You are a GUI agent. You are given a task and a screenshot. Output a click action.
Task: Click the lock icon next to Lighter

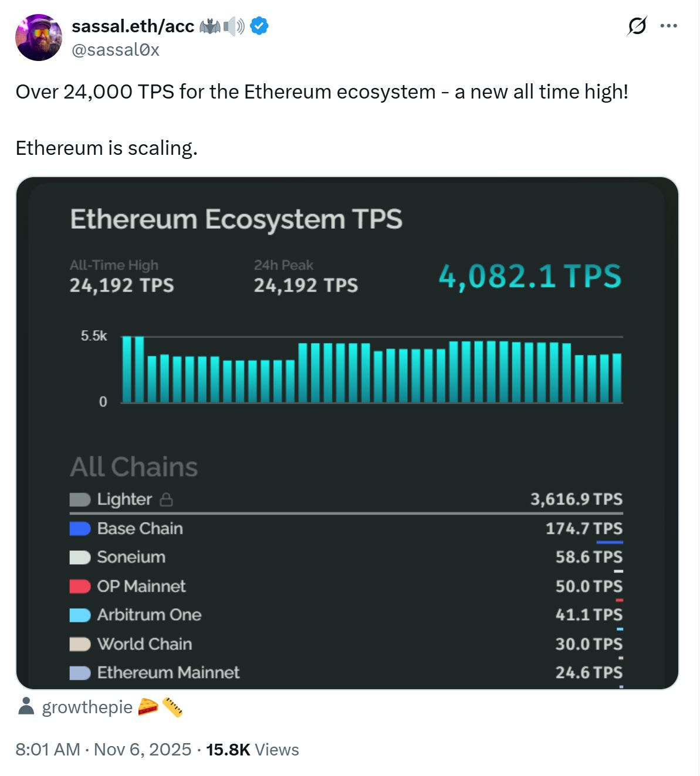tap(167, 500)
